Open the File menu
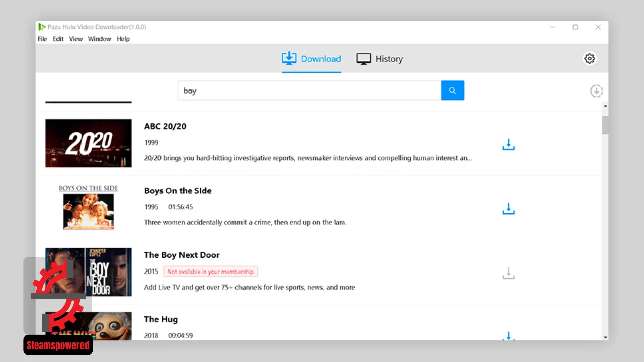644x362 pixels. click(x=42, y=39)
